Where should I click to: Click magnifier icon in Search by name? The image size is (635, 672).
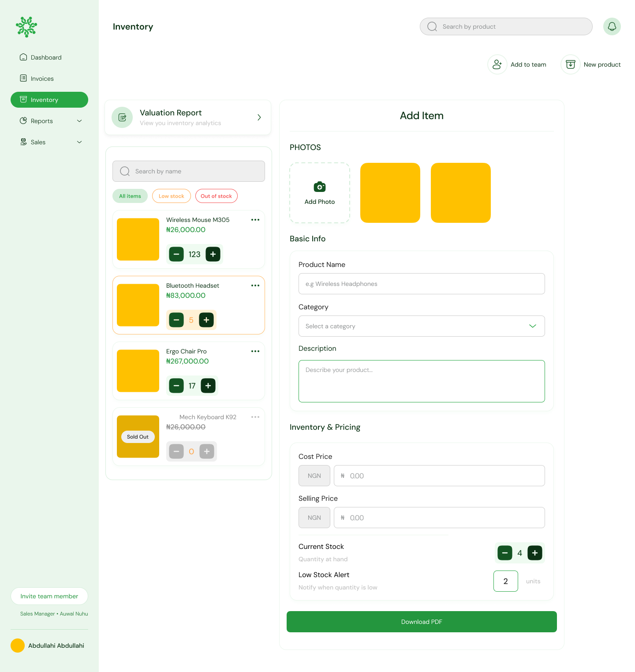(125, 171)
